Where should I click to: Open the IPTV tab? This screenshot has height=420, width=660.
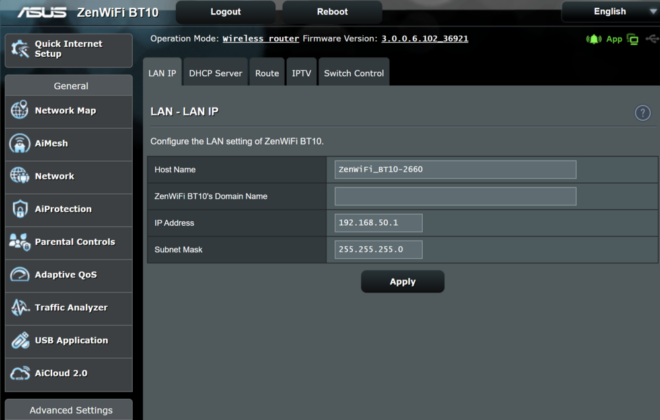click(x=301, y=73)
